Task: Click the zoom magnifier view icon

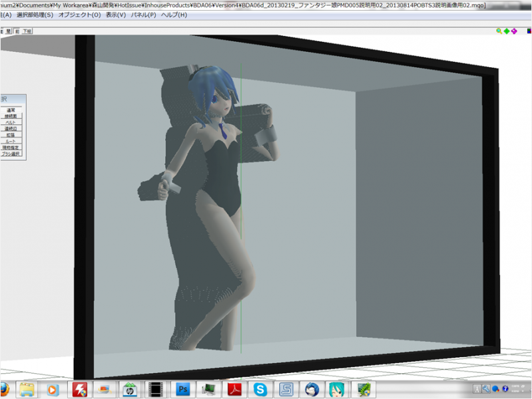Action: [499, 31]
